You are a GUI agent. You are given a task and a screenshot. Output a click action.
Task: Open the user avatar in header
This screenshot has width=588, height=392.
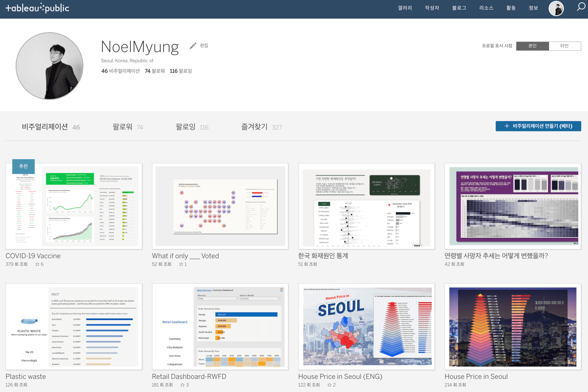click(556, 8)
